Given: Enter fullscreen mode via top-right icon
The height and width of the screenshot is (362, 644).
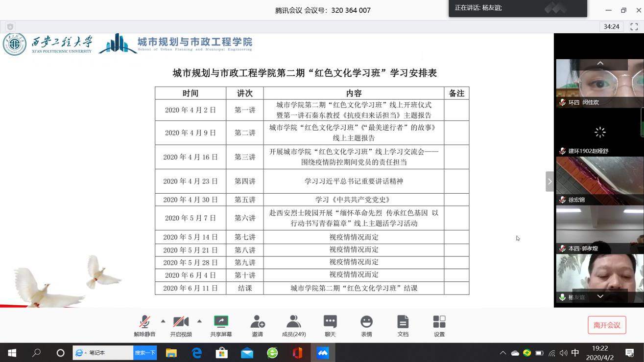Looking at the screenshot, I should pyautogui.click(x=634, y=26).
